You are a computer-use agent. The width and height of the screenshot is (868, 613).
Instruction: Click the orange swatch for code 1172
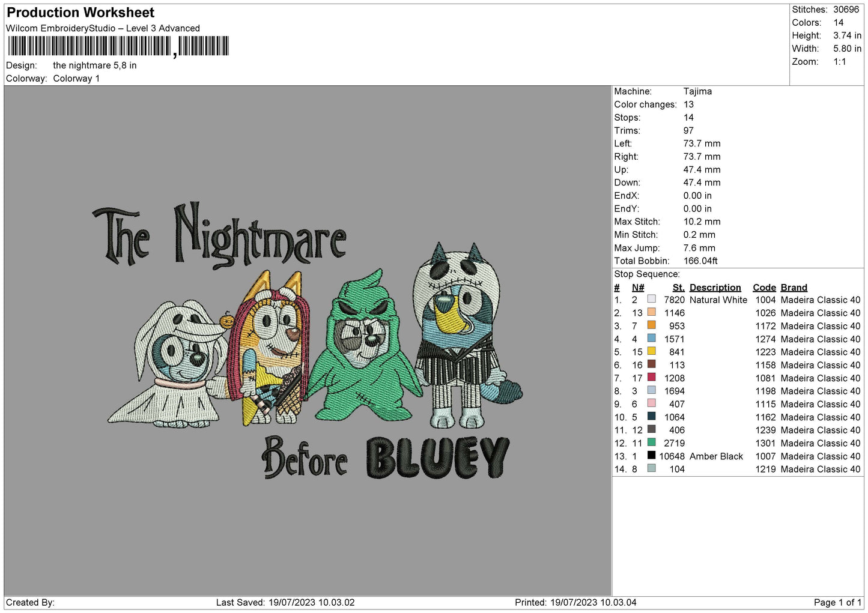coord(651,325)
